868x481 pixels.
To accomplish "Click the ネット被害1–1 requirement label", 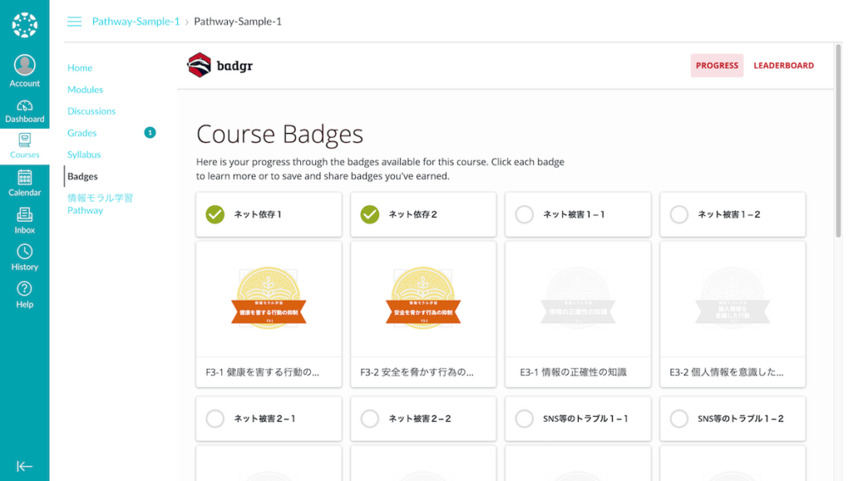I will pyautogui.click(x=574, y=214).
